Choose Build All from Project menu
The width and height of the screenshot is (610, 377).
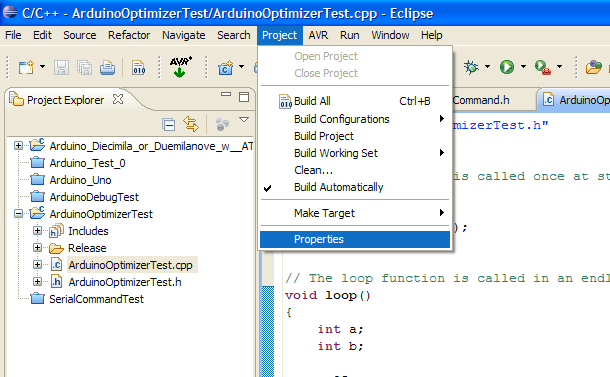[354, 101]
